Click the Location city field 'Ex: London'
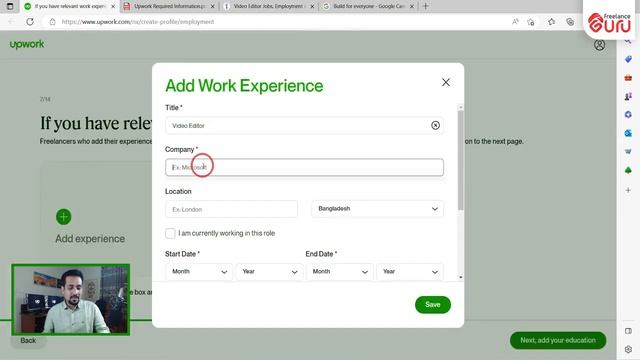Viewport: 640px width, 360px height. pos(231,209)
